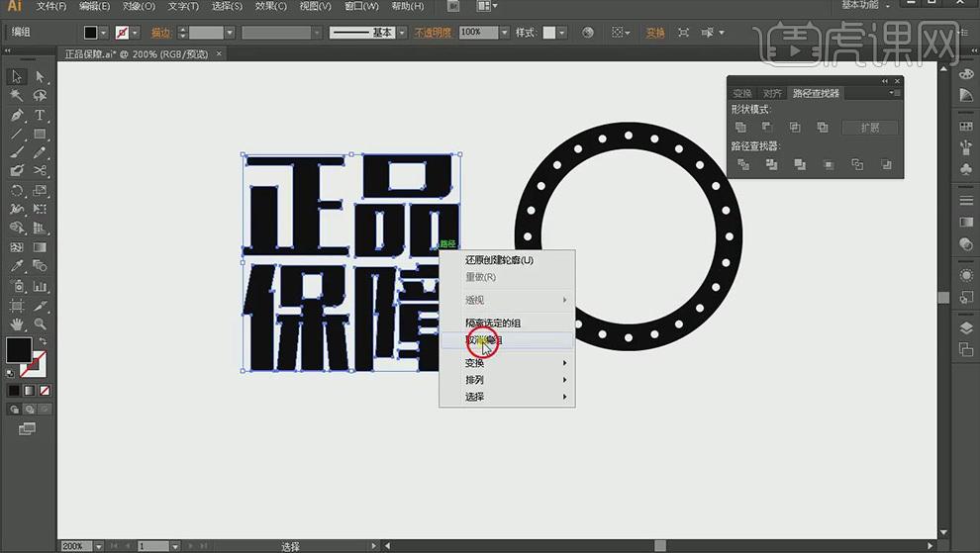Click Crop pathfinder icon

click(829, 164)
